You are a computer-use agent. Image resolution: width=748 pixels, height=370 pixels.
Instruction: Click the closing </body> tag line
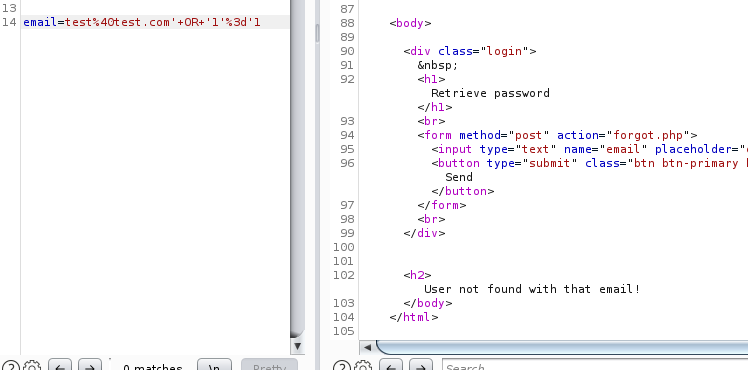tap(427, 303)
